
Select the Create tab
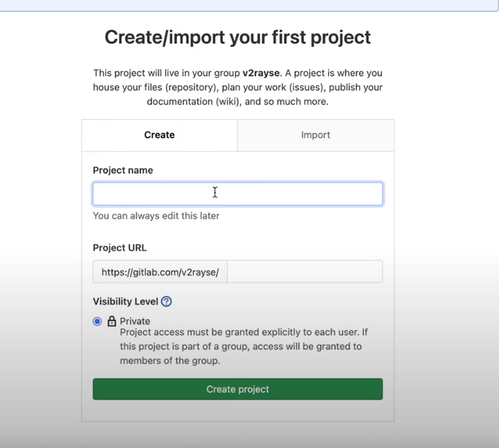coord(160,135)
